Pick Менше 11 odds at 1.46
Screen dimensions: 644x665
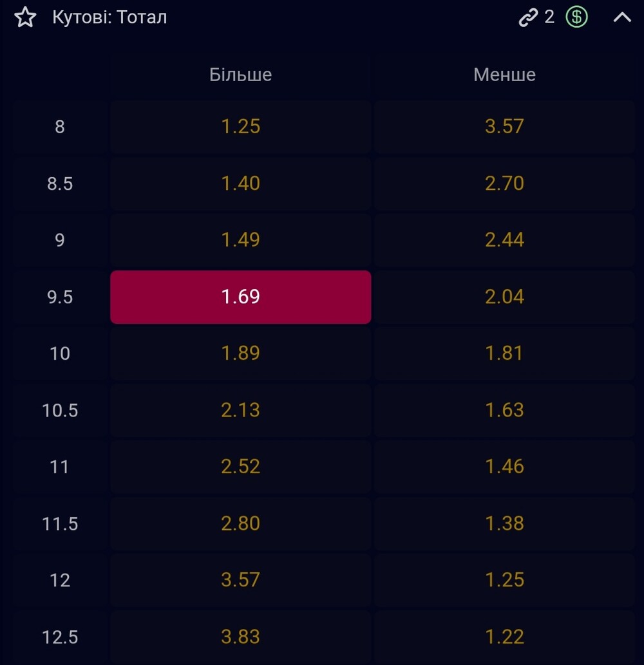[x=504, y=467]
